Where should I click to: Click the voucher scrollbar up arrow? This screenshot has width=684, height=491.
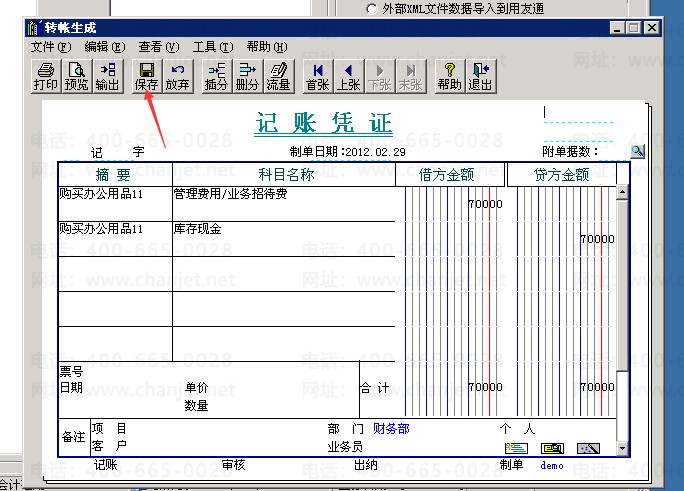(x=622, y=192)
